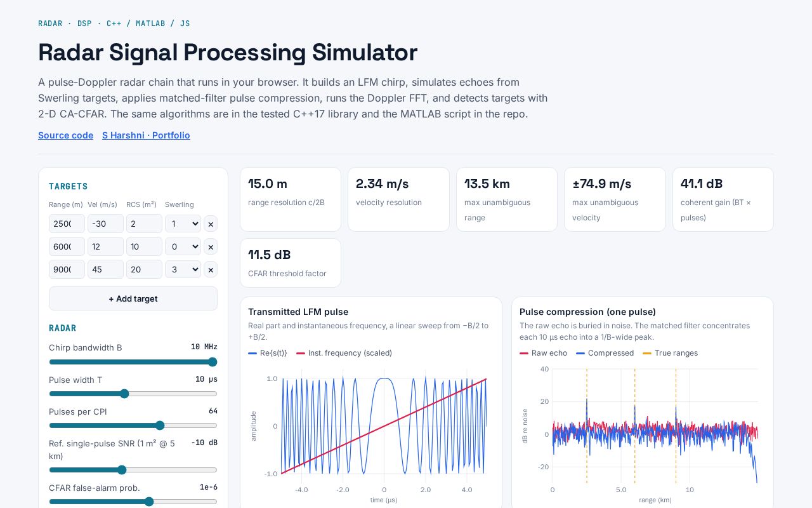Edit second target RCS field 10

point(144,246)
